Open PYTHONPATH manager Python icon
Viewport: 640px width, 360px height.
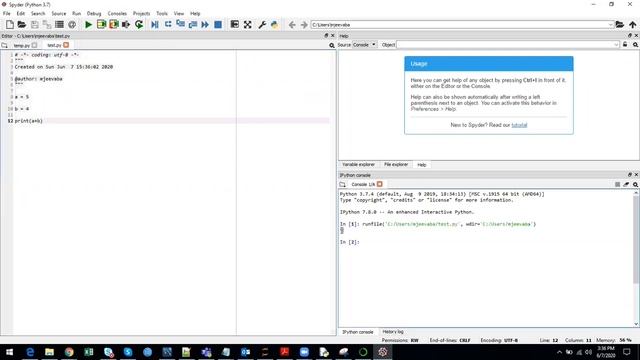pyautogui.click(x=274, y=24)
